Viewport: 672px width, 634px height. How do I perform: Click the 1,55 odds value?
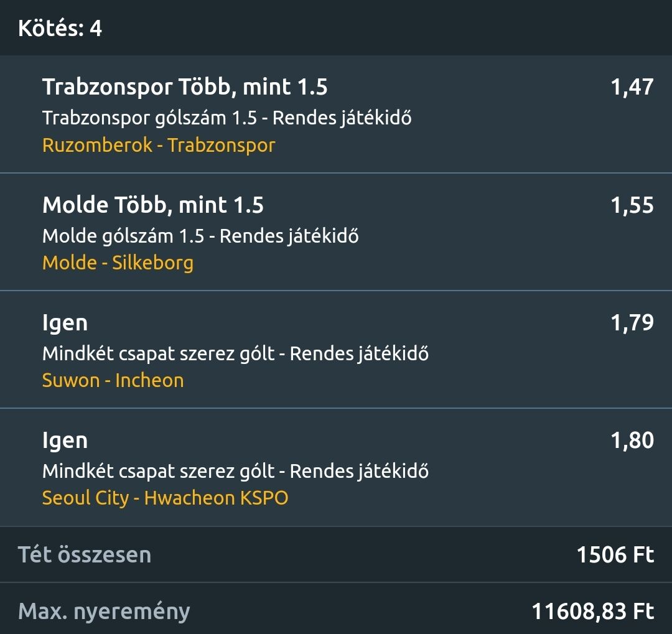click(632, 205)
